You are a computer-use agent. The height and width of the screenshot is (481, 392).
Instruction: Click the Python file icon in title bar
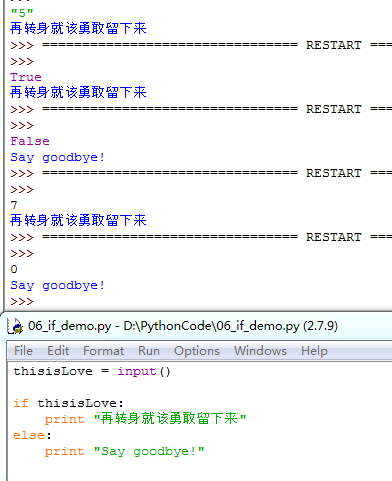coord(15,326)
